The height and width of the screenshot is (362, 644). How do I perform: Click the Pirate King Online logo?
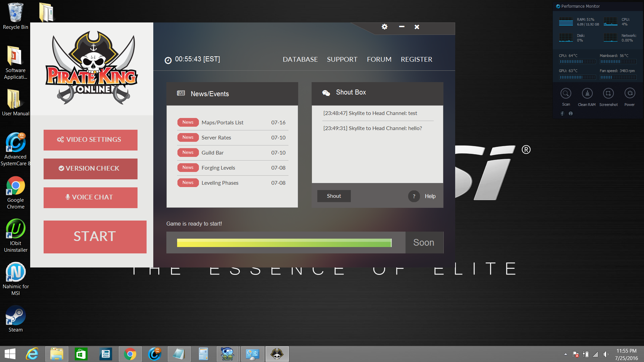point(92,68)
